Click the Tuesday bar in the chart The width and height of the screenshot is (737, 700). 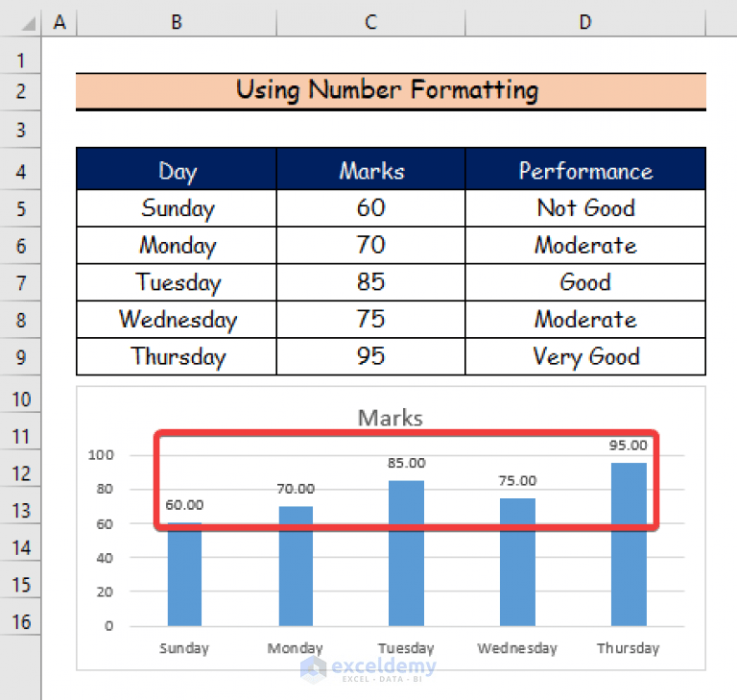click(x=406, y=553)
